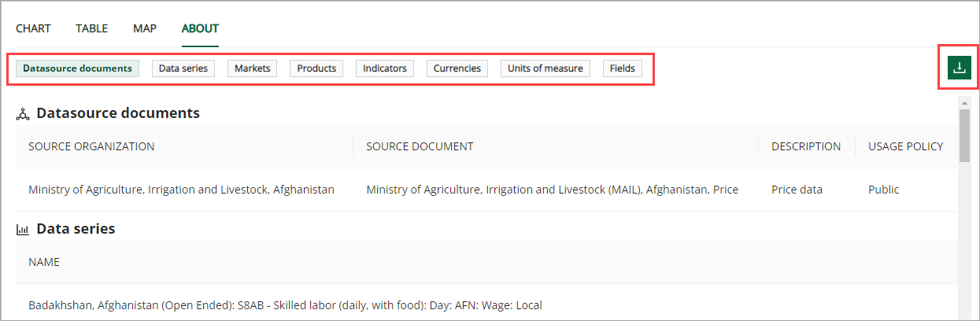Open the Units of measure section
Image resolution: width=980 pixels, height=321 pixels.
(545, 68)
